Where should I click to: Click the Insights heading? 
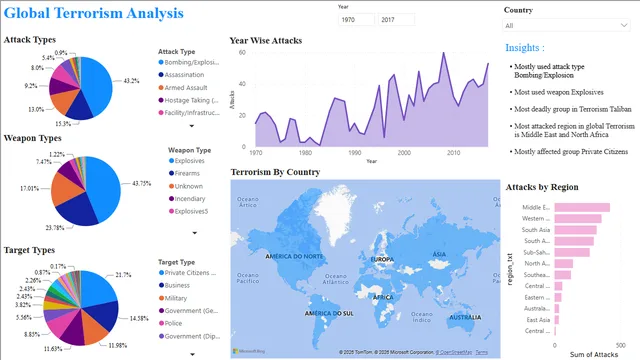tap(525, 48)
